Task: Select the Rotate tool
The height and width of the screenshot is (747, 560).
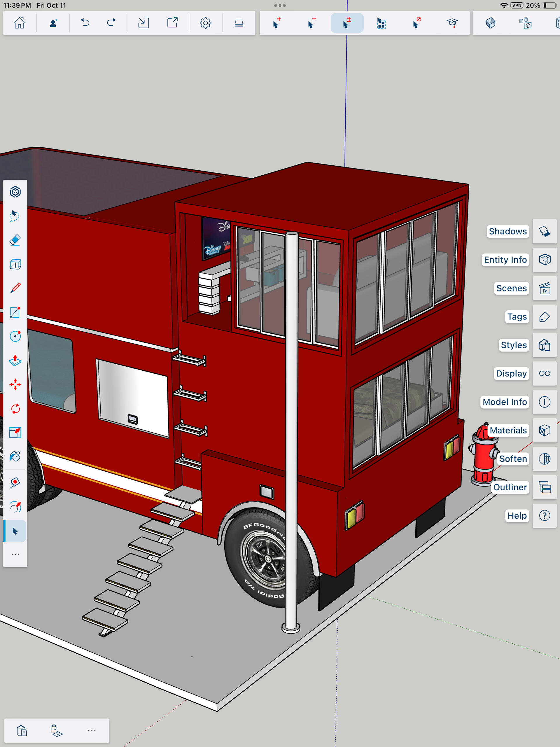Action: pyautogui.click(x=15, y=409)
